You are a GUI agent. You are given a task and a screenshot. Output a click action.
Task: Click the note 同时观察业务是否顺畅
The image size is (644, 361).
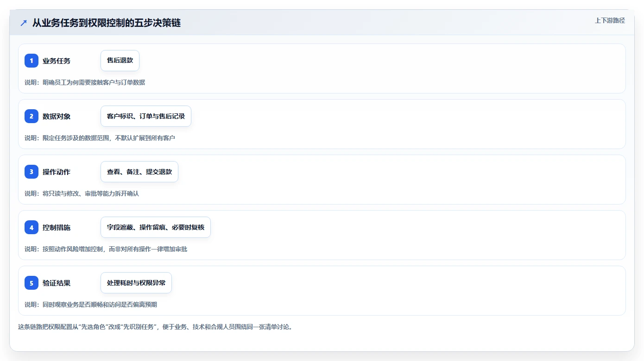pyautogui.click(x=73, y=305)
